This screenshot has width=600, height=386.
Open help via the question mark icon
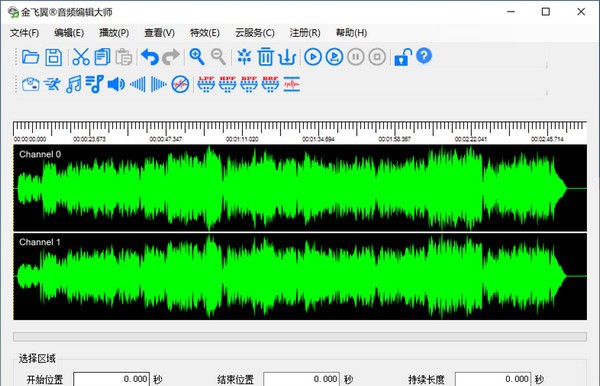point(424,56)
